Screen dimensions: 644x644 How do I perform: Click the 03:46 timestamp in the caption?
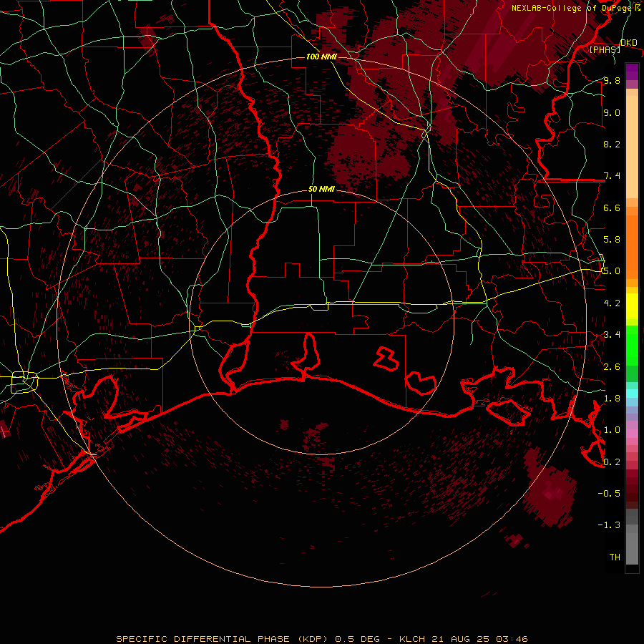click(512, 639)
